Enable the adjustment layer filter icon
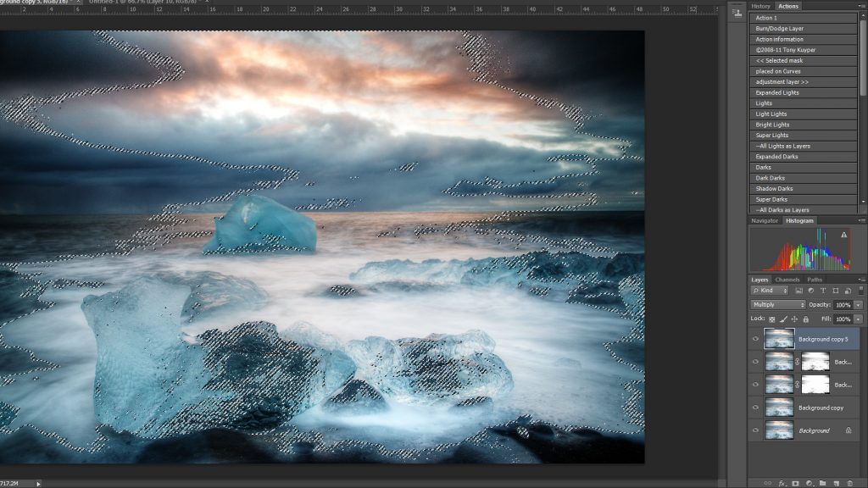 click(x=811, y=291)
